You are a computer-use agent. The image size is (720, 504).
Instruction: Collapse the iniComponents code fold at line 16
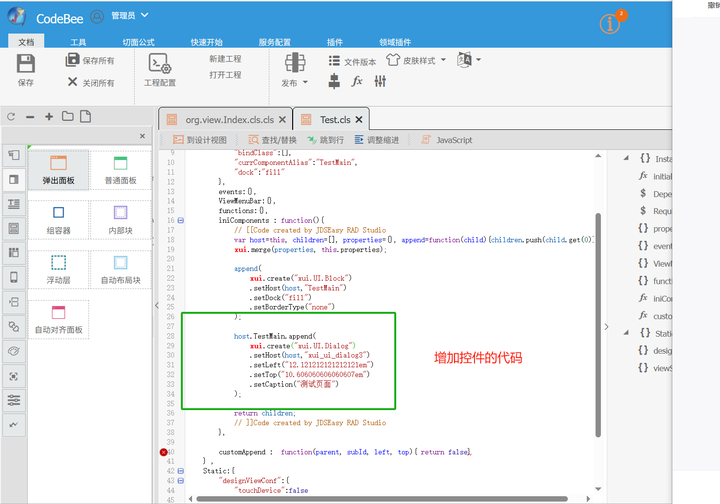[x=181, y=220]
